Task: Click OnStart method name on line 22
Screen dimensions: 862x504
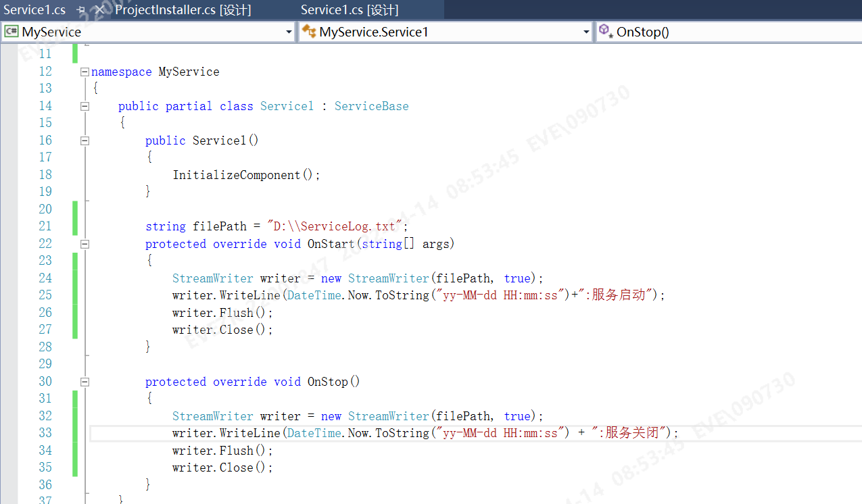Action: coord(331,244)
